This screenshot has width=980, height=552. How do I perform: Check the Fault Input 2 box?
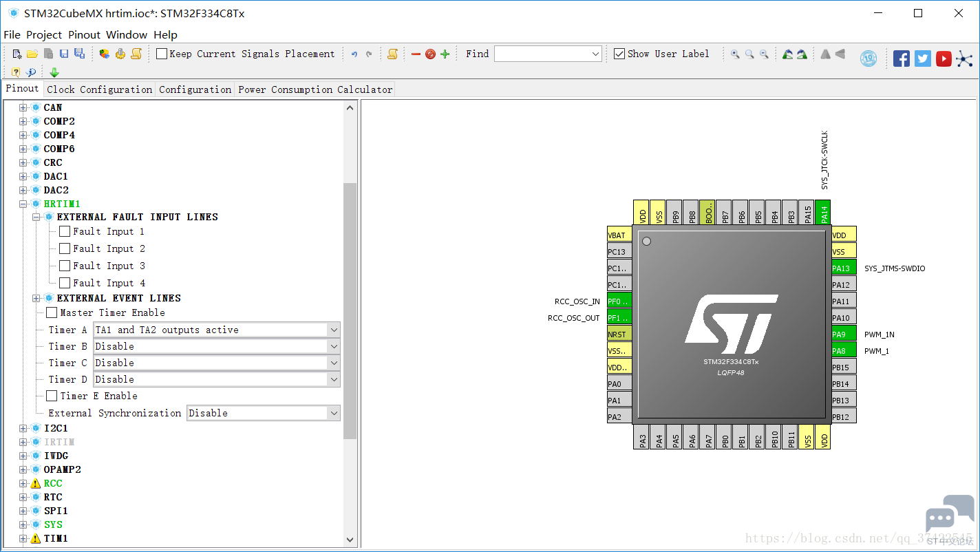coord(65,248)
